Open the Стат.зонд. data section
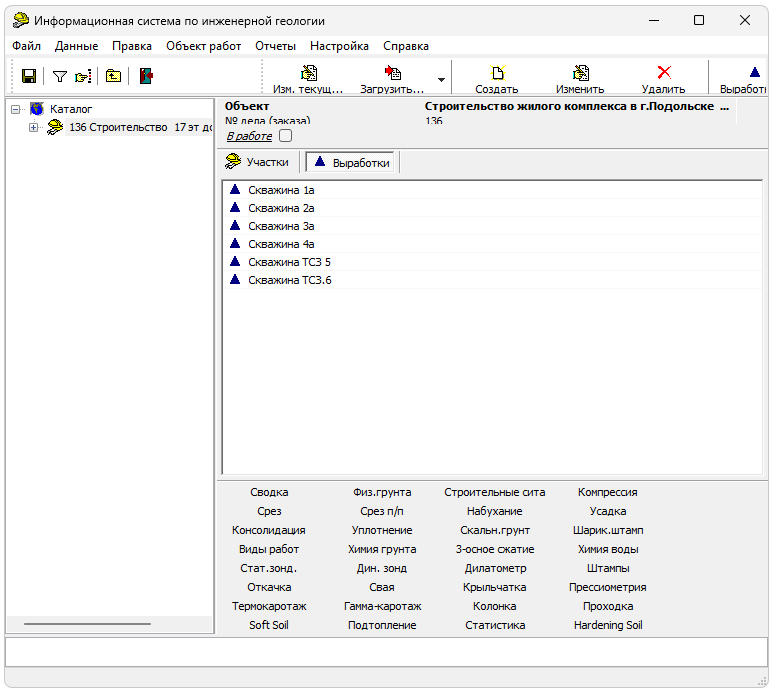Viewport: 773px width, 691px height. [x=269, y=568]
